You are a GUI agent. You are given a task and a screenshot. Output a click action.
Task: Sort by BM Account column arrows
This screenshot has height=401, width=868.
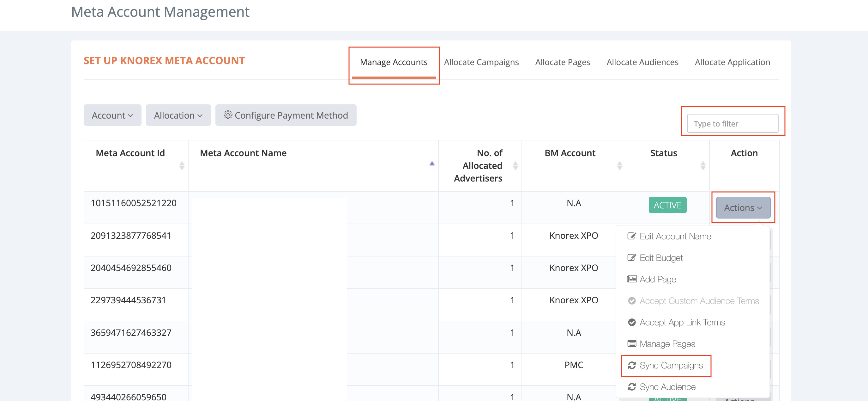619,166
